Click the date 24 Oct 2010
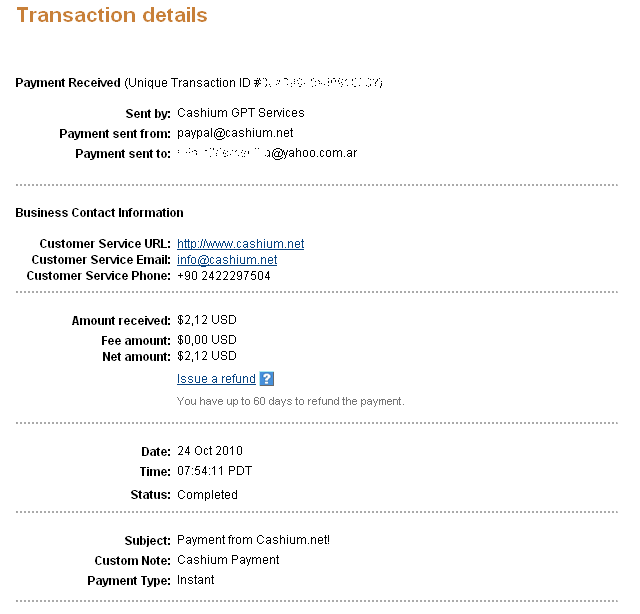The width and height of the screenshot is (640, 614). (x=210, y=451)
